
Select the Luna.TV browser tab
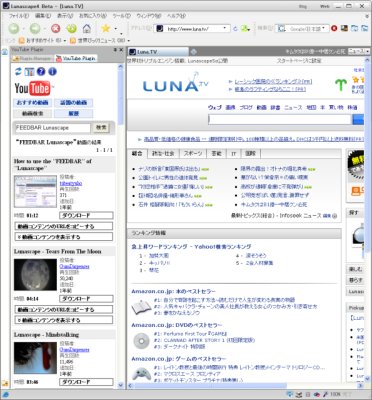pos(158,52)
